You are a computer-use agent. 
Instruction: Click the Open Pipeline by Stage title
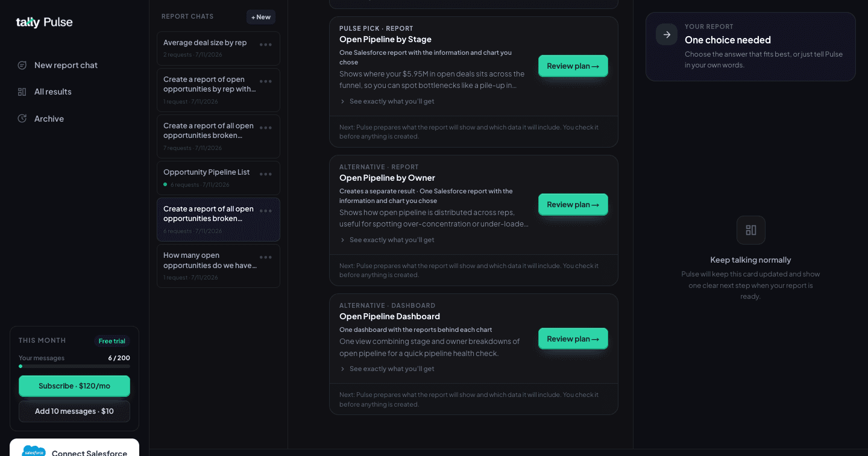pos(385,39)
